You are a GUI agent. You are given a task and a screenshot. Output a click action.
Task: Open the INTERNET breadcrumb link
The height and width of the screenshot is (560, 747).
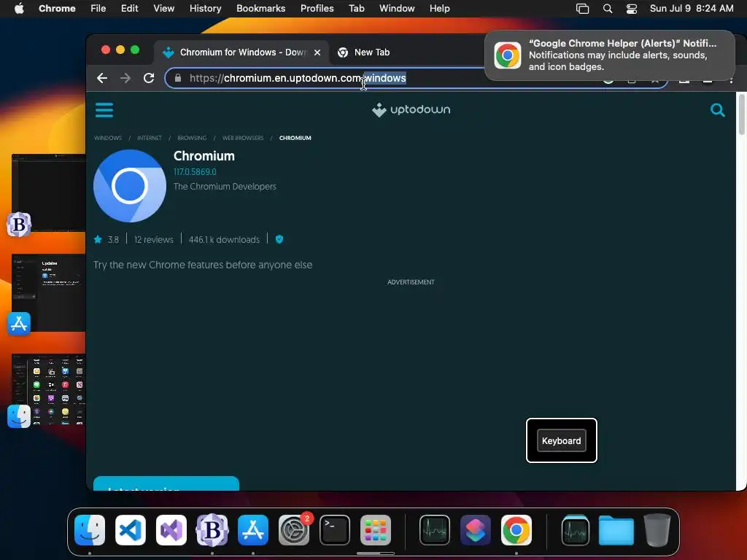(x=149, y=138)
